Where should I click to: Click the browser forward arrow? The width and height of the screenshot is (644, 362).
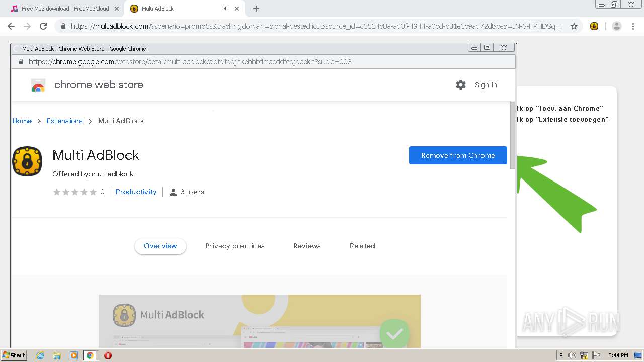[27, 26]
